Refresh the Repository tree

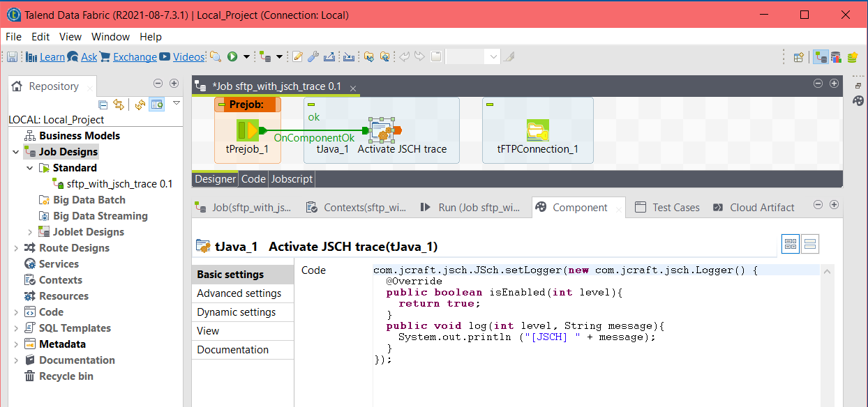point(140,105)
